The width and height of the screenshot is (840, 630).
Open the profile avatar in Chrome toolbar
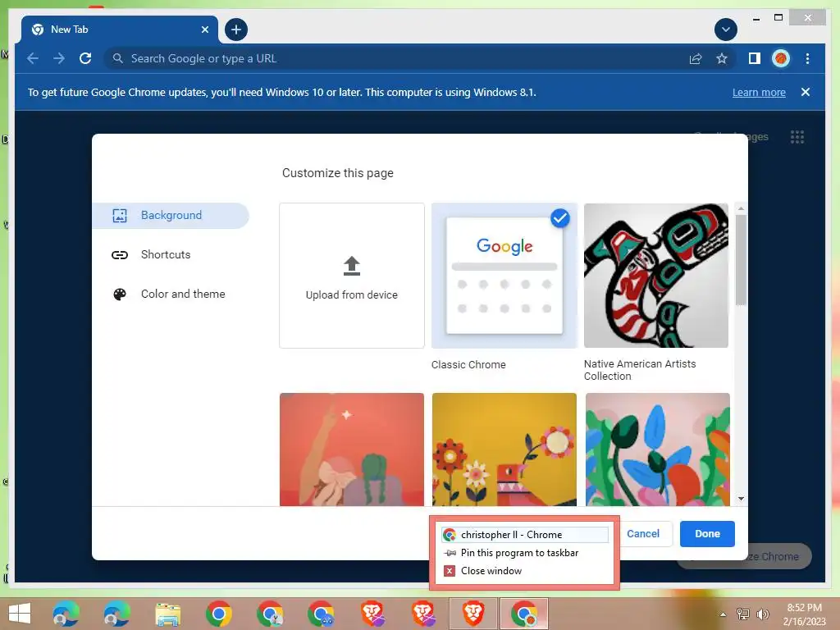tap(781, 58)
